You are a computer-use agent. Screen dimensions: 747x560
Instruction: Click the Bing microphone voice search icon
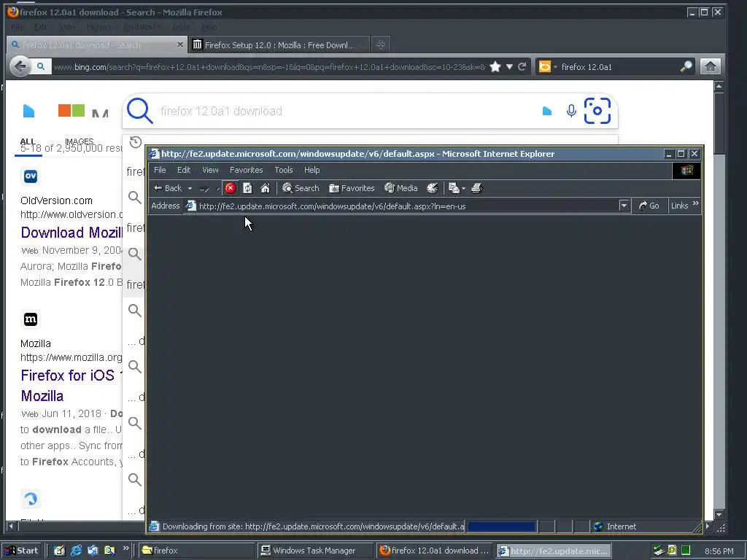tap(571, 111)
